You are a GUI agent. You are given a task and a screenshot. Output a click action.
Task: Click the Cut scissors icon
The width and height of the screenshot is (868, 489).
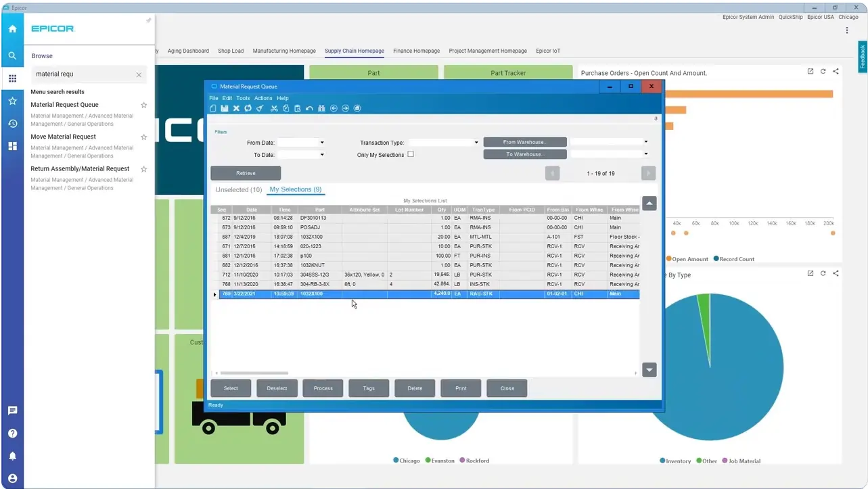[x=274, y=108]
